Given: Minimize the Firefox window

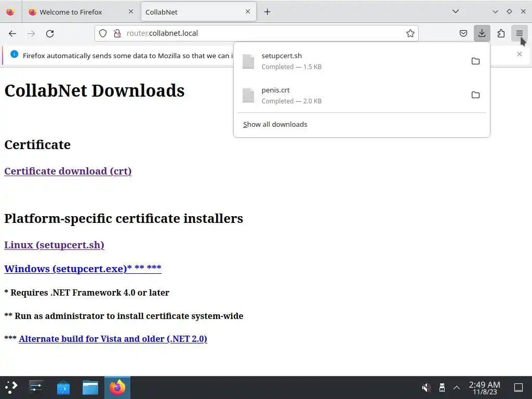Looking at the screenshot, I should tap(495, 11).
